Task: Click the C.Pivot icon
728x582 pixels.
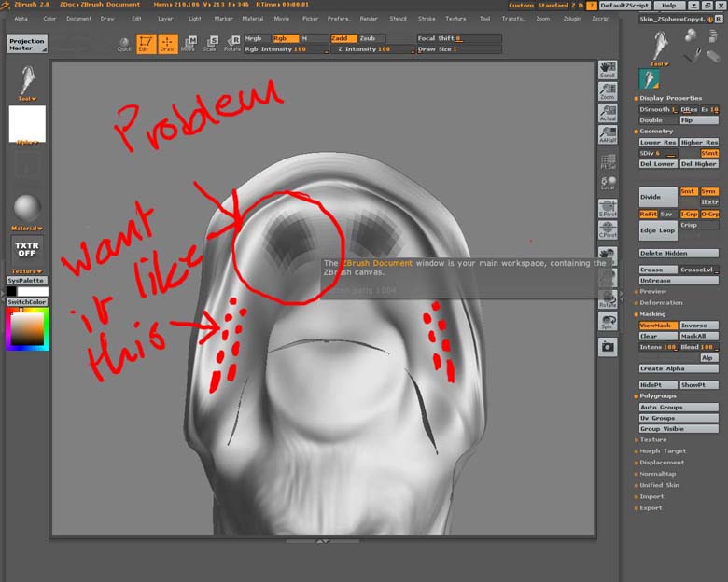Action: pyautogui.click(x=608, y=229)
